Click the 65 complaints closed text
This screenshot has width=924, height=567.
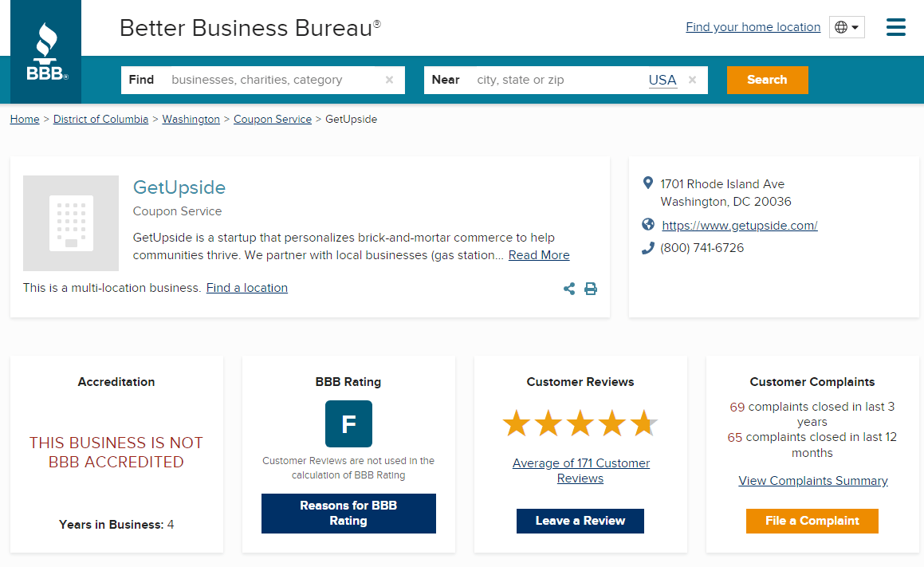point(812,445)
